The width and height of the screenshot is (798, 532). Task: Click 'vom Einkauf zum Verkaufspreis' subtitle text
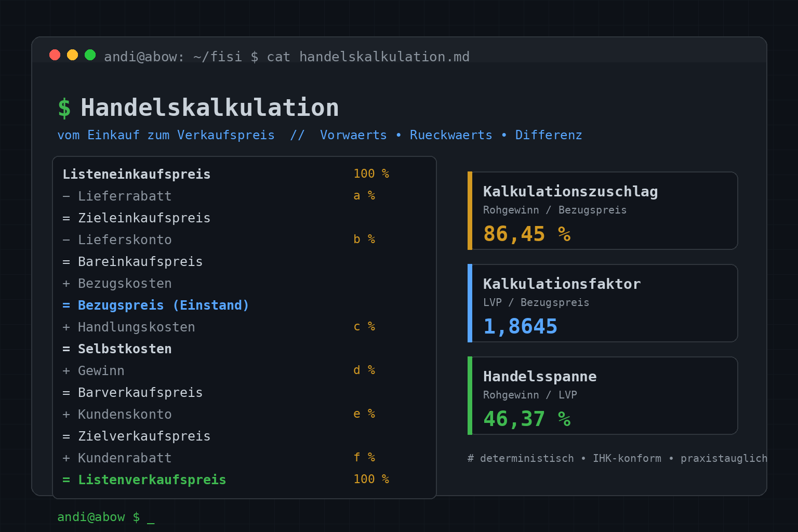(166, 135)
